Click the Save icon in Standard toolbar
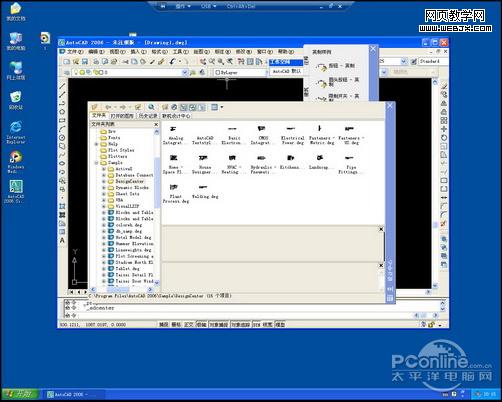The image size is (502, 402). point(85,61)
